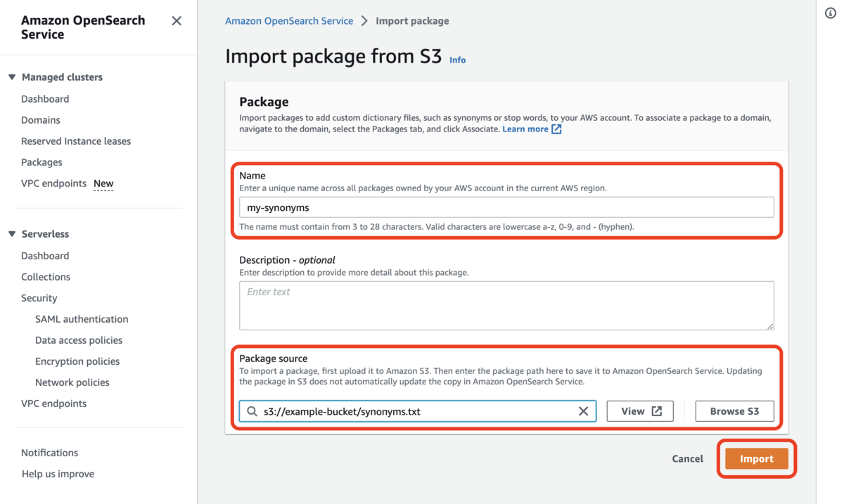Click the View button
The image size is (844, 504).
[640, 411]
